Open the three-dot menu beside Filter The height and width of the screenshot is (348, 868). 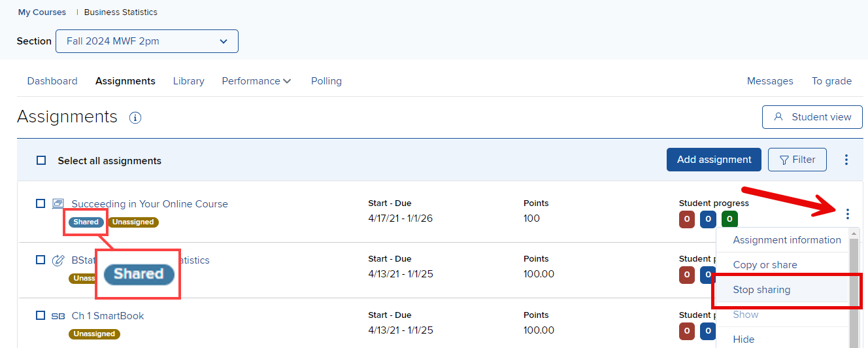click(x=846, y=160)
